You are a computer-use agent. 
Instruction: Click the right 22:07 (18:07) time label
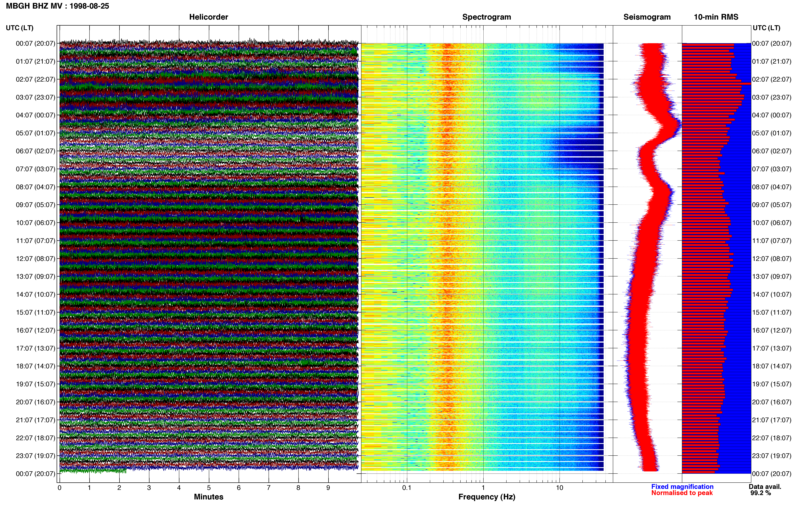click(x=772, y=438)
